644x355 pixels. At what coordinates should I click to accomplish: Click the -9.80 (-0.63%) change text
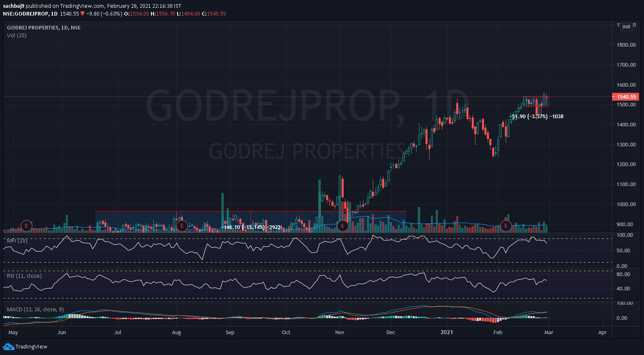(104, 13)
